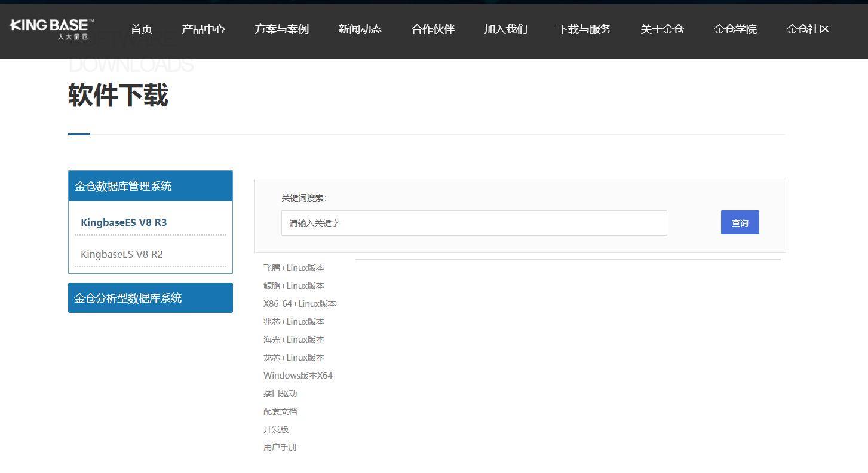This screenshot has width=868, height=473.
Task: Open the 海光+Linux版本 category
Action: coord(294,340)
